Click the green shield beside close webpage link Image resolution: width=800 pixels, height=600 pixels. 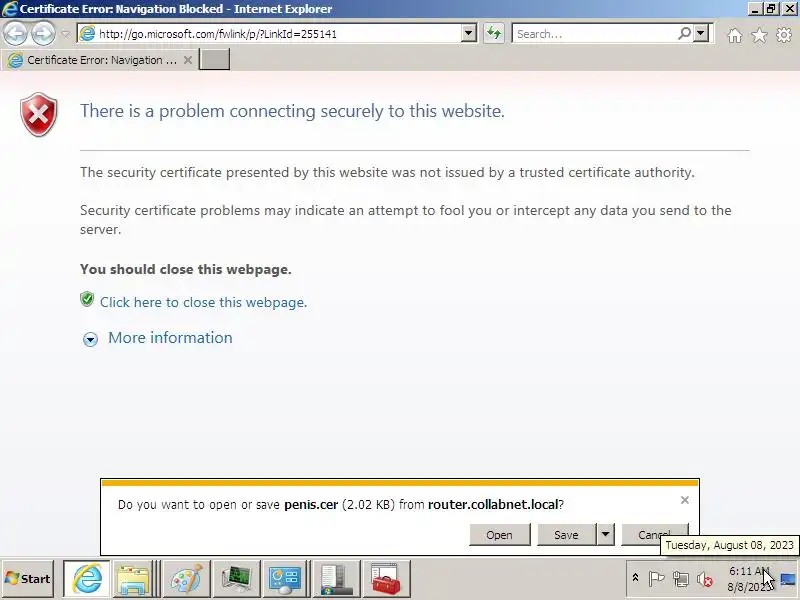[x=87, y=299]
